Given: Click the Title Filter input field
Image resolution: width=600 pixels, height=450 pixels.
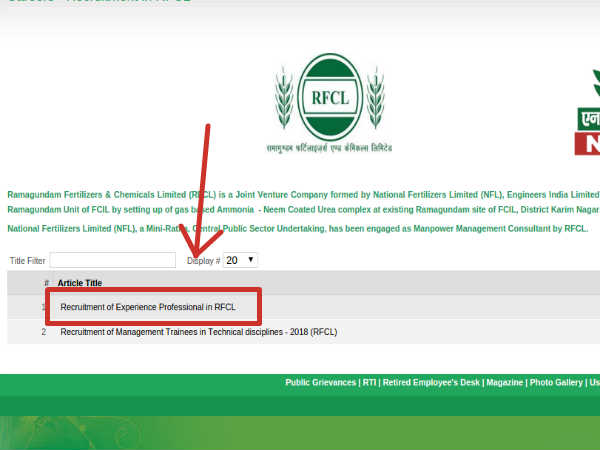Looking at the screenshot, I should [112, 260].
